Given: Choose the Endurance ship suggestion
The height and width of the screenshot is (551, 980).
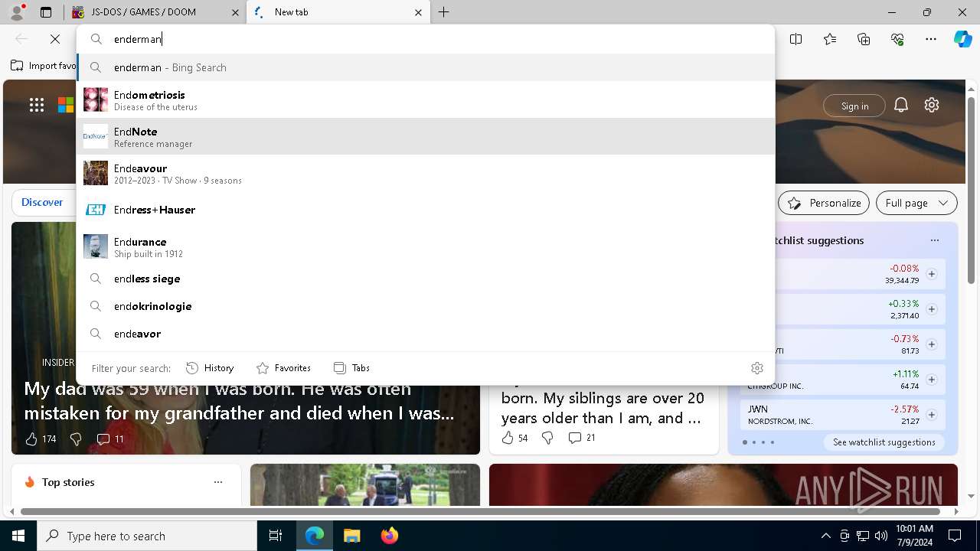Looking at the screenshot, I should 426,246.
